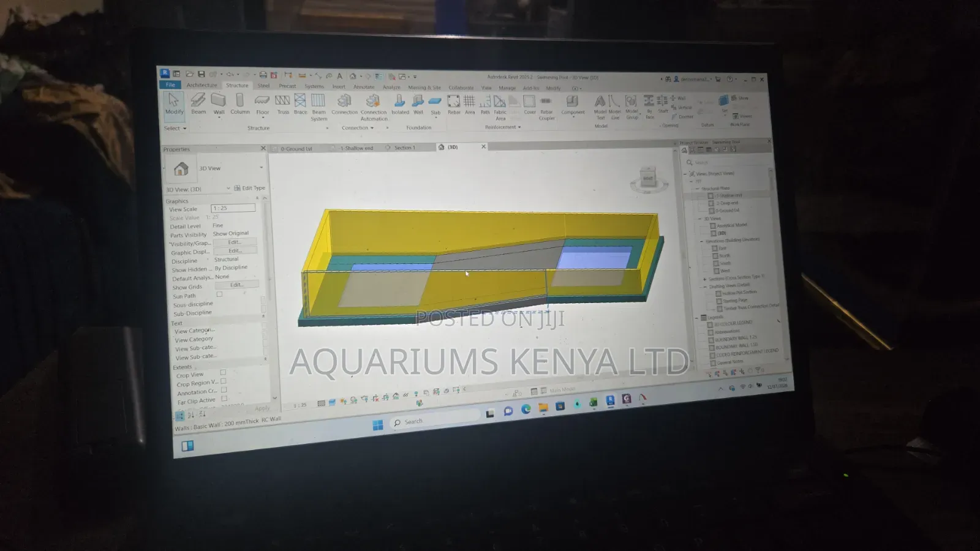This screenshot has width=980, height=551.
Task: Pick the Truss tool
Action: coord(283,103)
